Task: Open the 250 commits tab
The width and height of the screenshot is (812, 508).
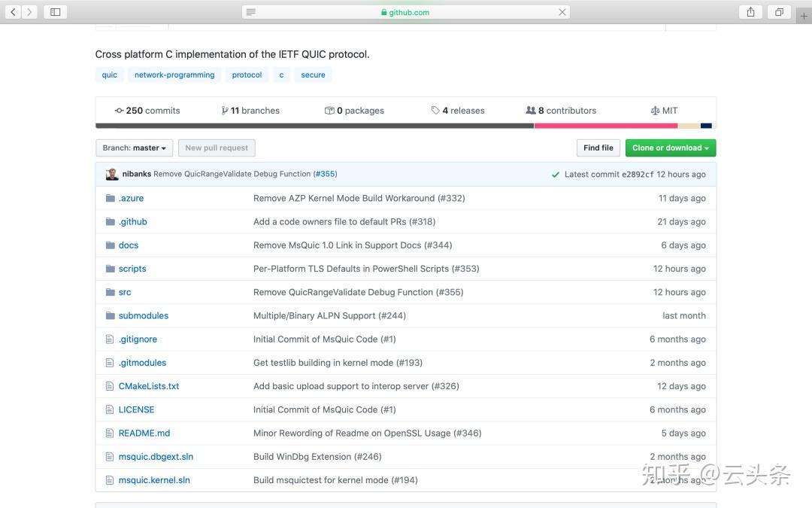Action: pos(147,111)
